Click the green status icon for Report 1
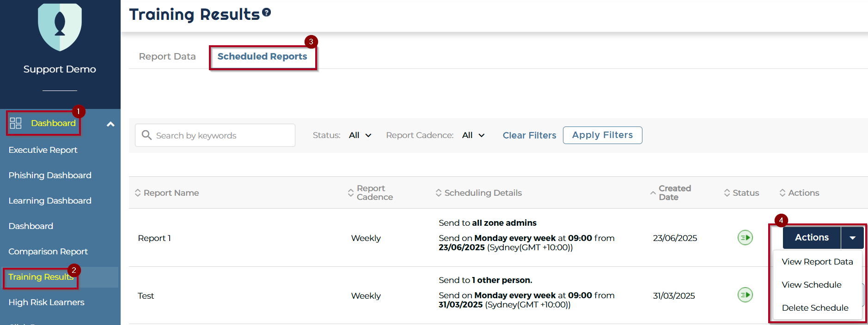Screen dimensions: 868x325 click(745, 238)
